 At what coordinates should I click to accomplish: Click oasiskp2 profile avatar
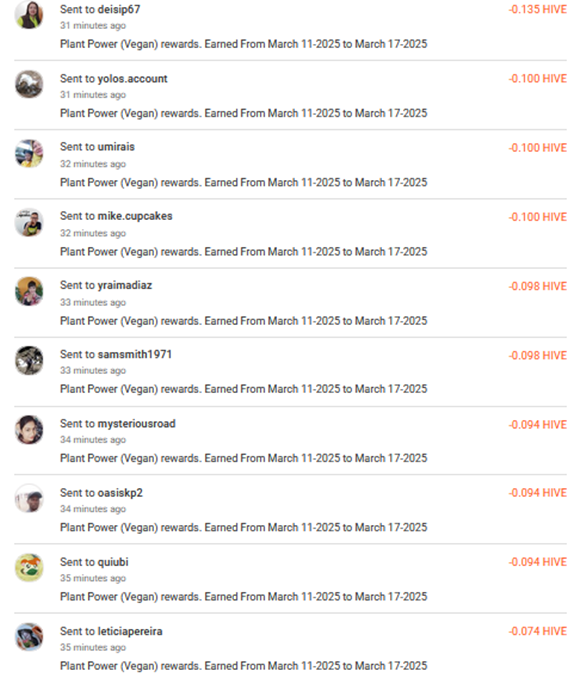pos(29,499)
